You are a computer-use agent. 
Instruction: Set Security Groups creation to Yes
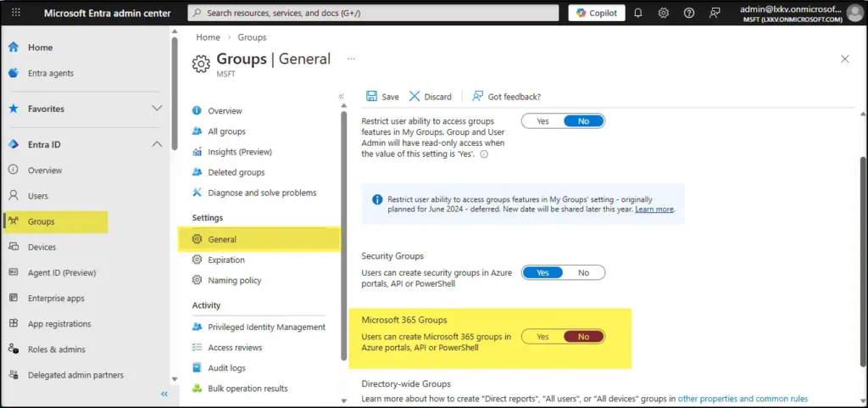coord(542,272)
